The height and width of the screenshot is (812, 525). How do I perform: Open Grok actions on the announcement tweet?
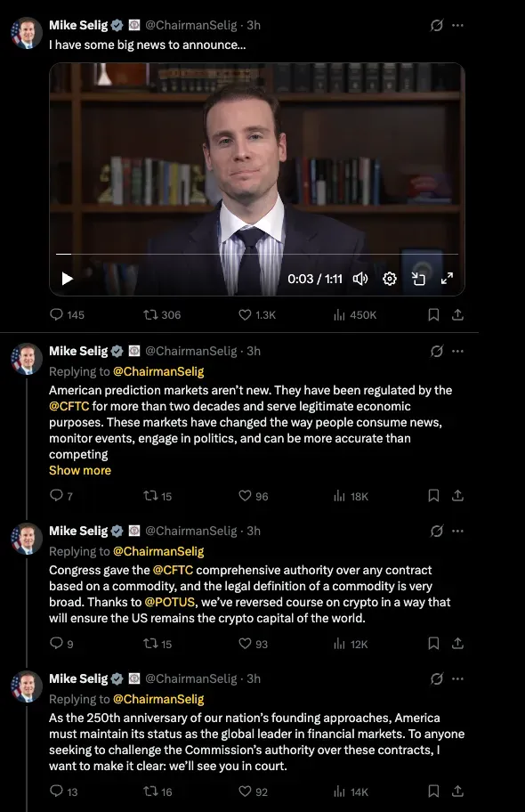point(436,25)
